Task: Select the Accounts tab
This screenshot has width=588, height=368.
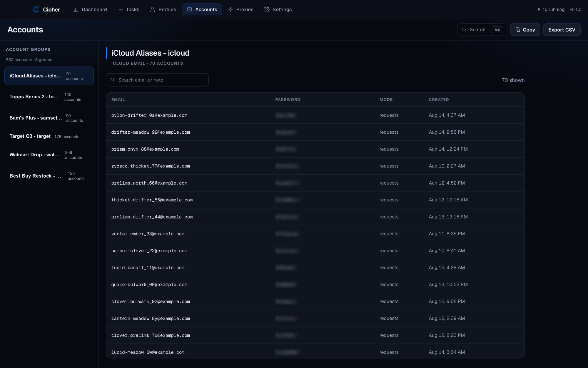Action: (202, 9)
